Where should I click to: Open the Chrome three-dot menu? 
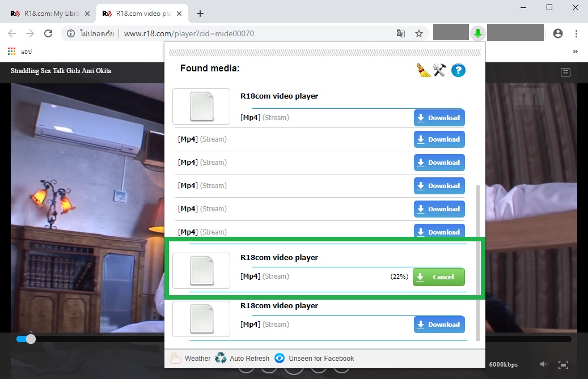coord(576,33)
